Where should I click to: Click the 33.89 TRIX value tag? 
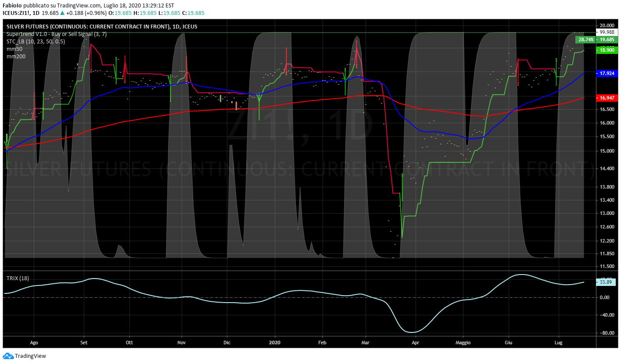606,282
